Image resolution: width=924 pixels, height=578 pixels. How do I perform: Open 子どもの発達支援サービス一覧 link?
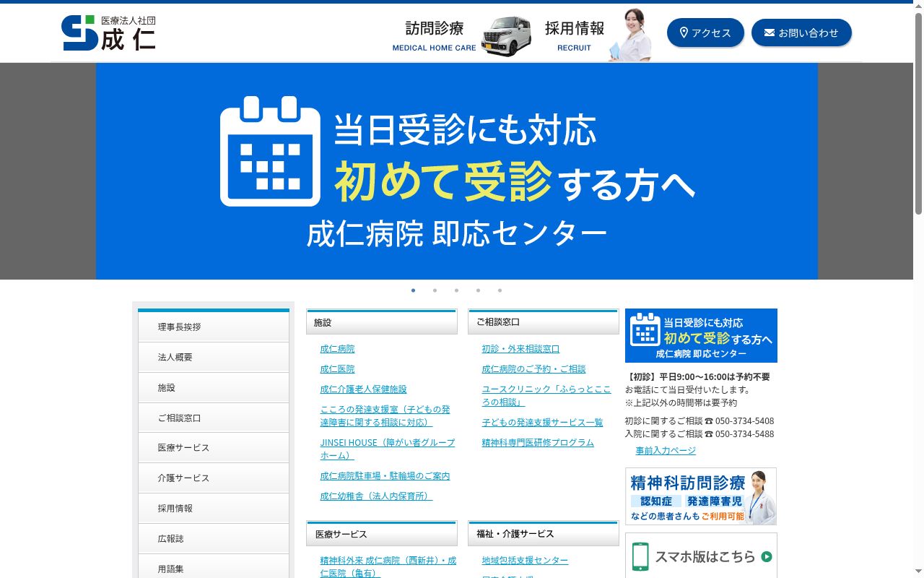pos(542,422)
